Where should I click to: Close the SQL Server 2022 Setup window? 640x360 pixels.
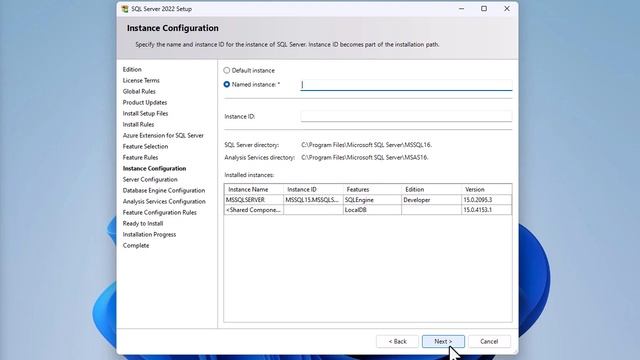coord(507,9)
